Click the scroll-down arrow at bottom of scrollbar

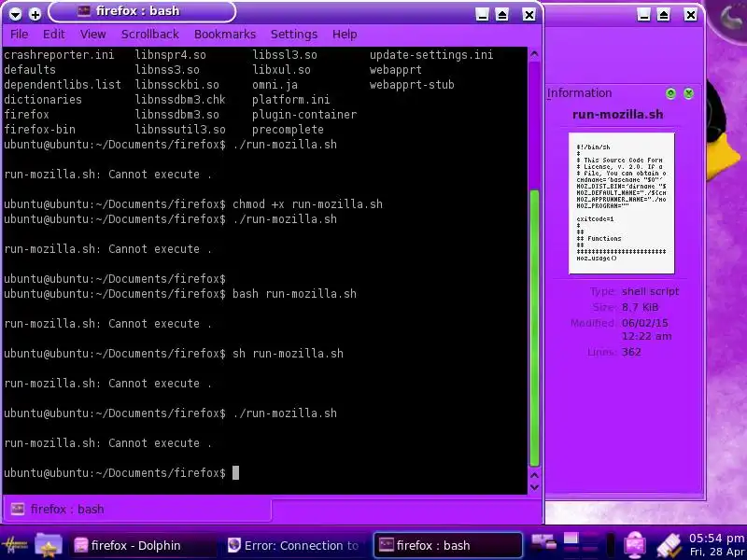(534, 487)
